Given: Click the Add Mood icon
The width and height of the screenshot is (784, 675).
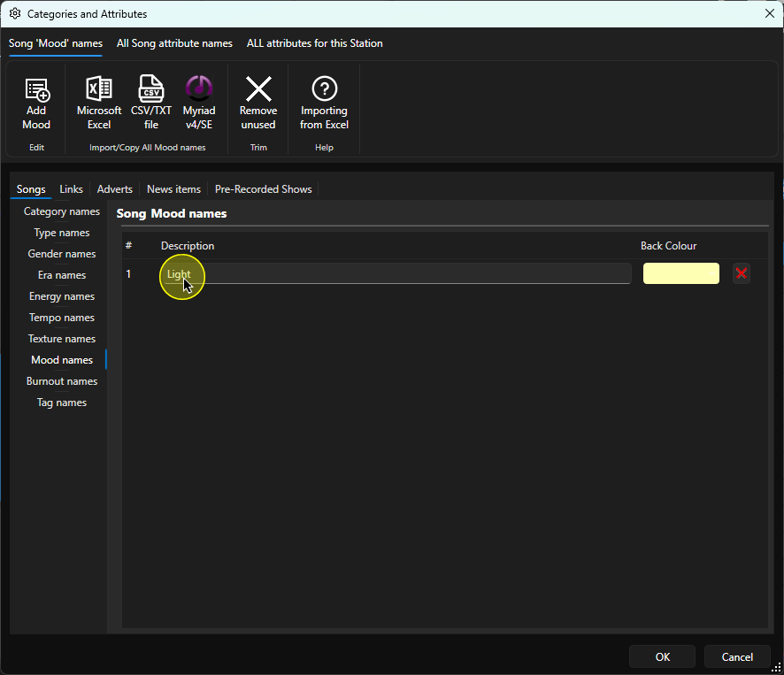Looking at the screenshot, I should (x=36, y=90).
